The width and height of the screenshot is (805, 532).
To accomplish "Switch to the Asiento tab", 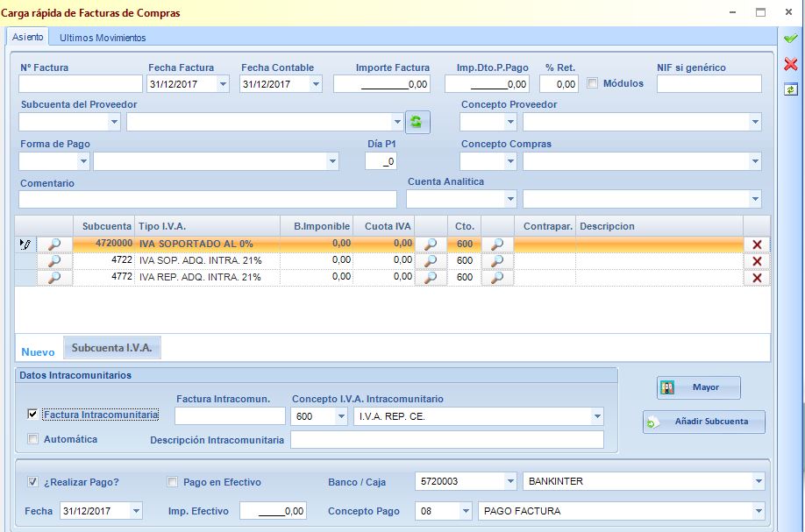I will pyautogui.click(x=28, y=37).
